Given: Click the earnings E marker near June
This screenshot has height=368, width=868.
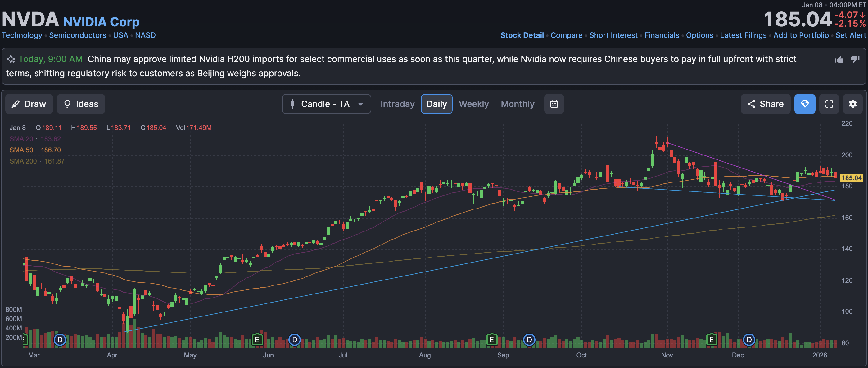Looking at the screenshot, I should click(x=257, y=340).
